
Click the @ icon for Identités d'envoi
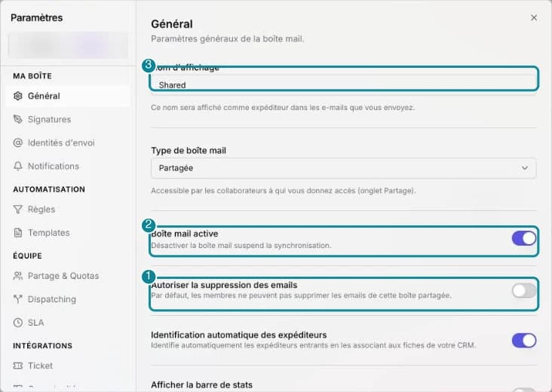pos(17,143)
